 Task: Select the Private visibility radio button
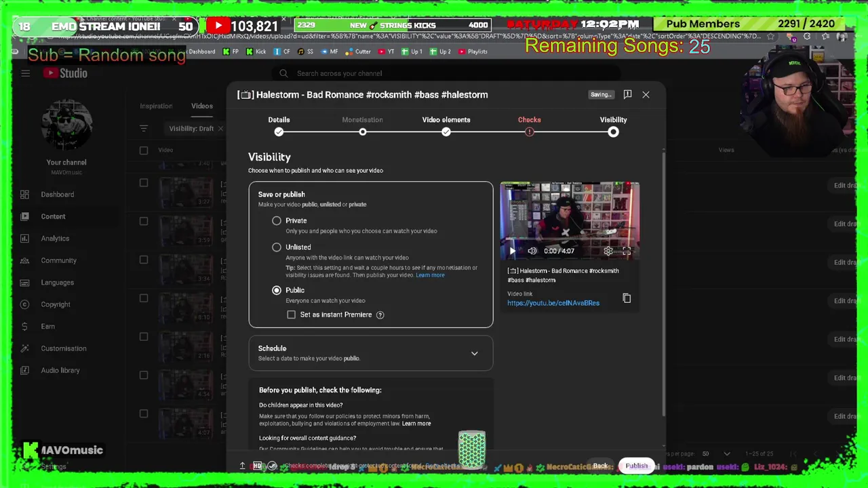point(277,220)
